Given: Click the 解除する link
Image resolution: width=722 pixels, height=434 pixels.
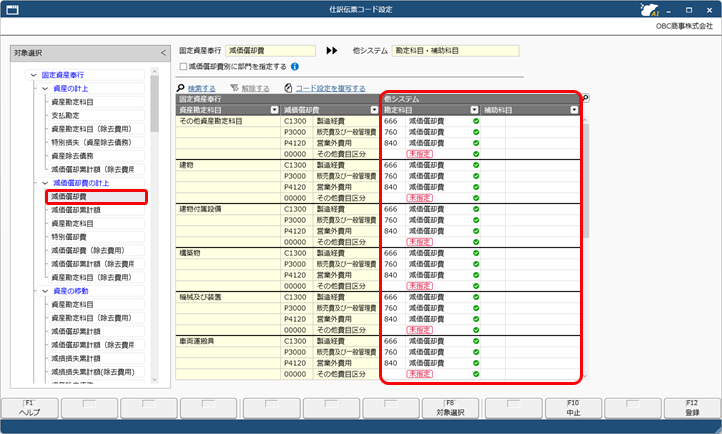Looking at the screenshot, I should (x=256, y=88).
